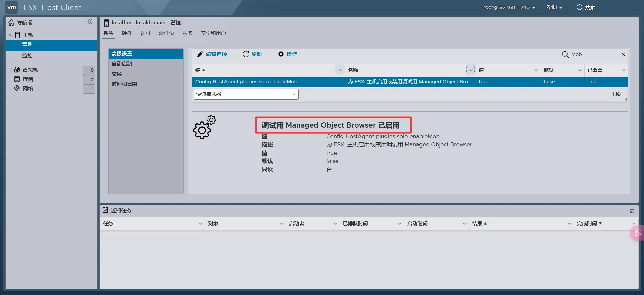This screenshot has height=295, width=644.
Task: Click the 搜索 search in header
Action: pyautogui.click(x=586, y=7)
